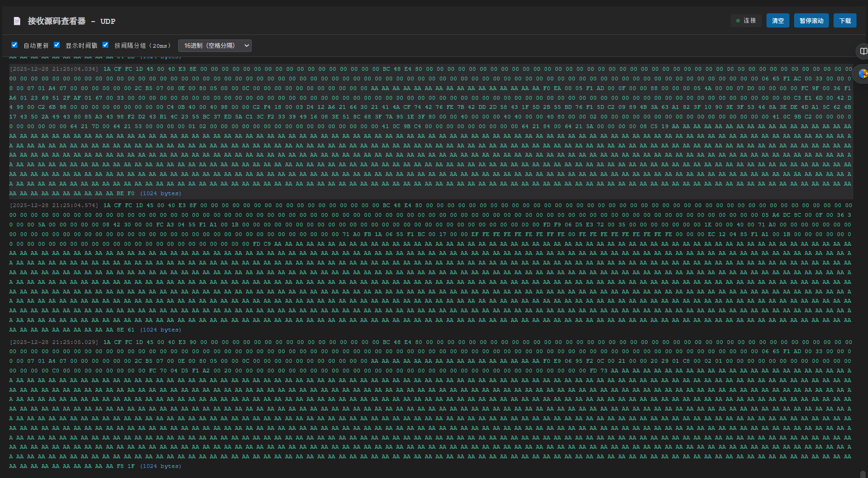Select the 21:25:05.029 packet timestamp
The width and height of the screenshot is (868, 478).
pos(54,342)
